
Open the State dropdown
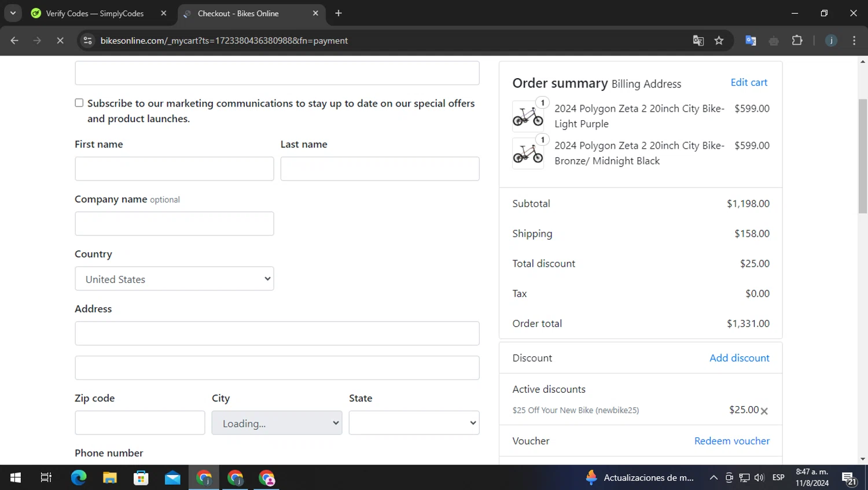414,423
